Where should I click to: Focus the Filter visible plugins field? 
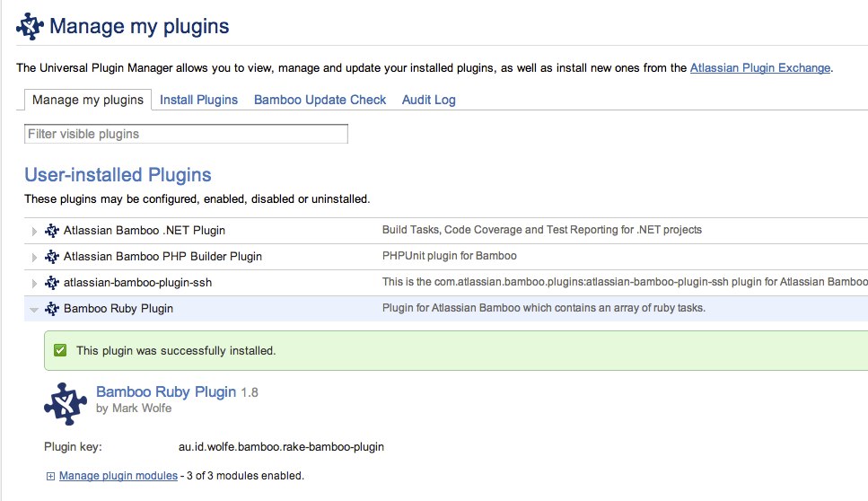(x=186, y=134)
